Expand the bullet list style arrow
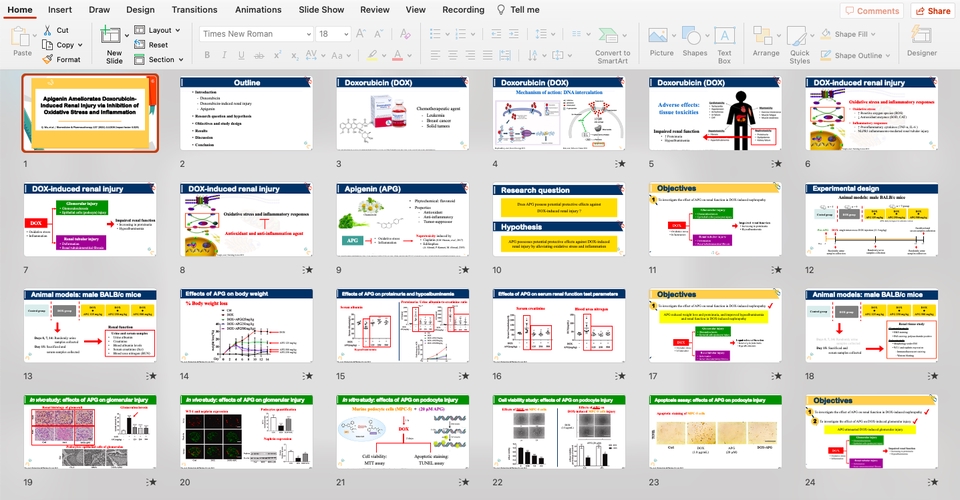 (448, 34)
